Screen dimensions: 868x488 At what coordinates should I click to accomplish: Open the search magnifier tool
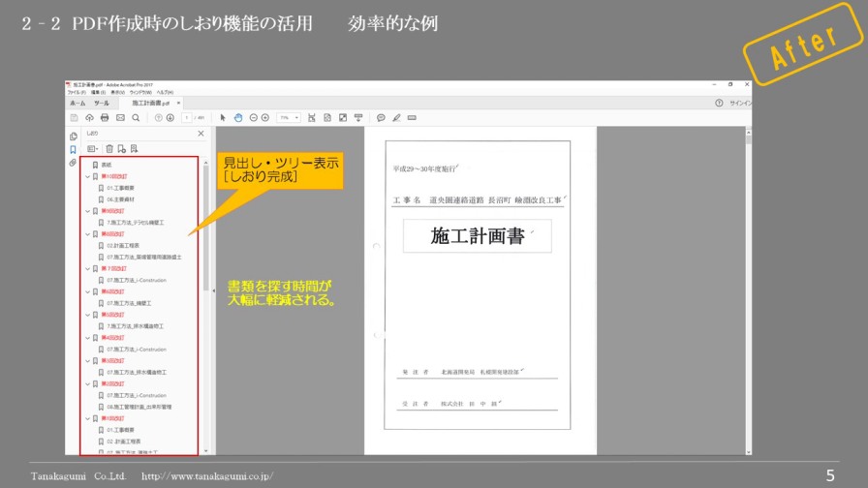(x=136, y=117)
